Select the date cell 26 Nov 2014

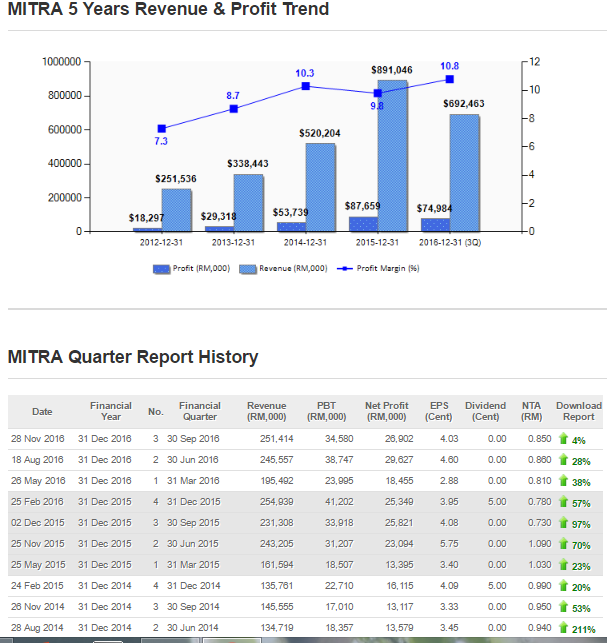coord(38,607)
